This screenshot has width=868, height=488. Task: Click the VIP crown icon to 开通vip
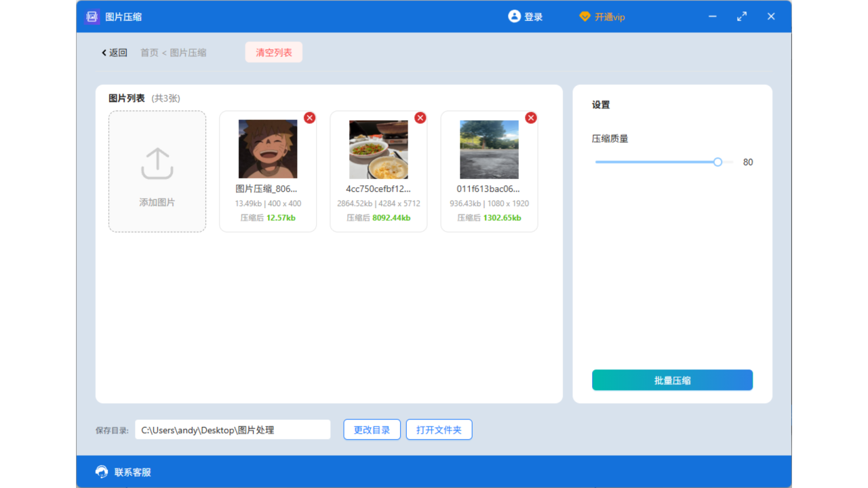[584, 16]
